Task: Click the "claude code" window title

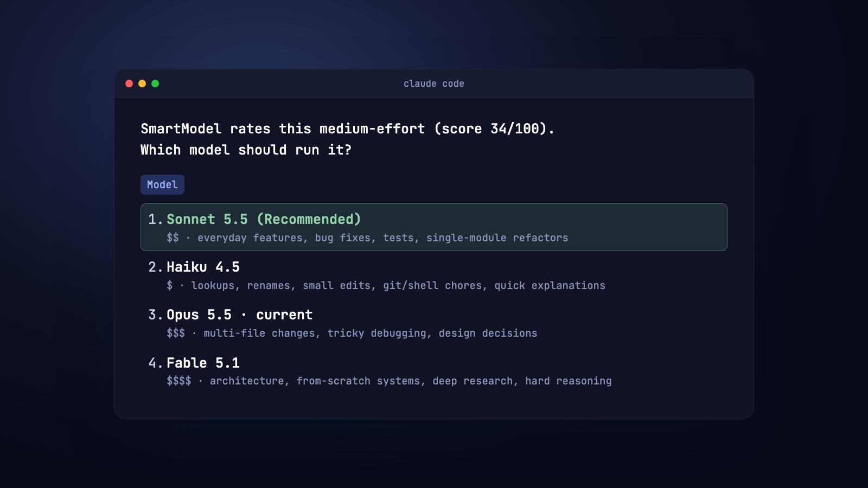Action: click(x=433, y=84)
